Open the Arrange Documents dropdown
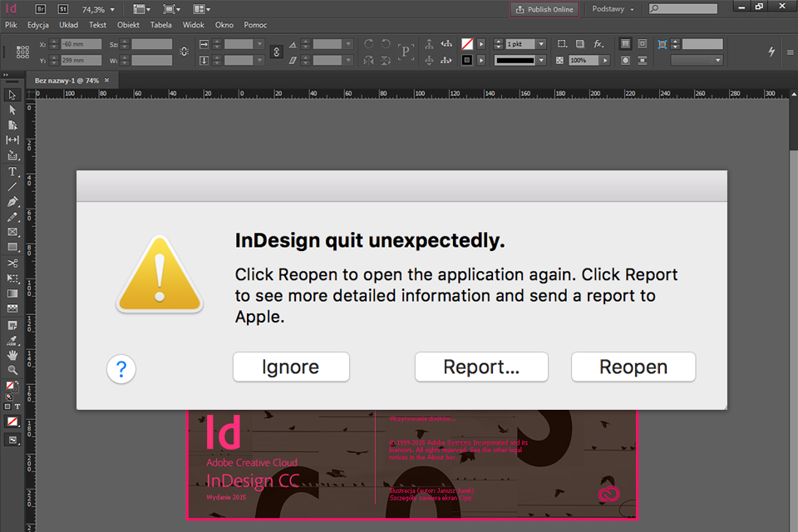798x532 pixels. [202, 9]
